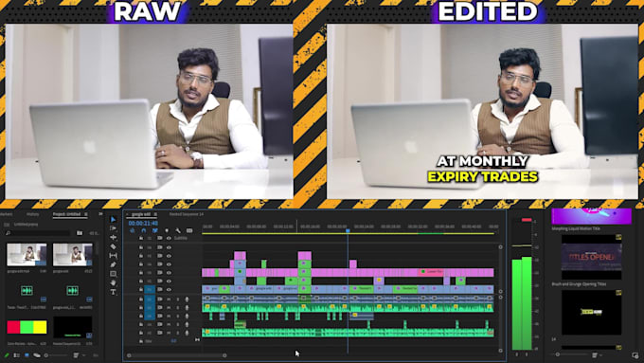Screen dimensions: 644x363
Task: Toggle lock on the bottom audio track
Action: 141,333
